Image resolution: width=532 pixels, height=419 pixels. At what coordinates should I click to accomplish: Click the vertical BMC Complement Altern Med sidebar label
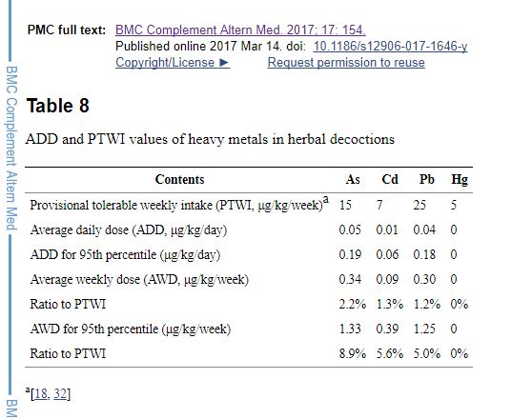(11, 148)
